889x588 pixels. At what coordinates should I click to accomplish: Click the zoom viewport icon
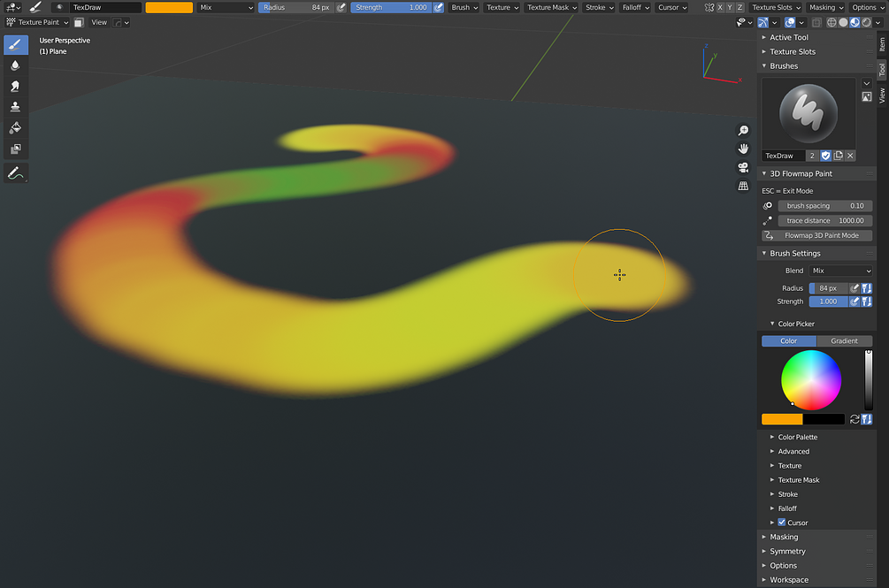[743, 130]
